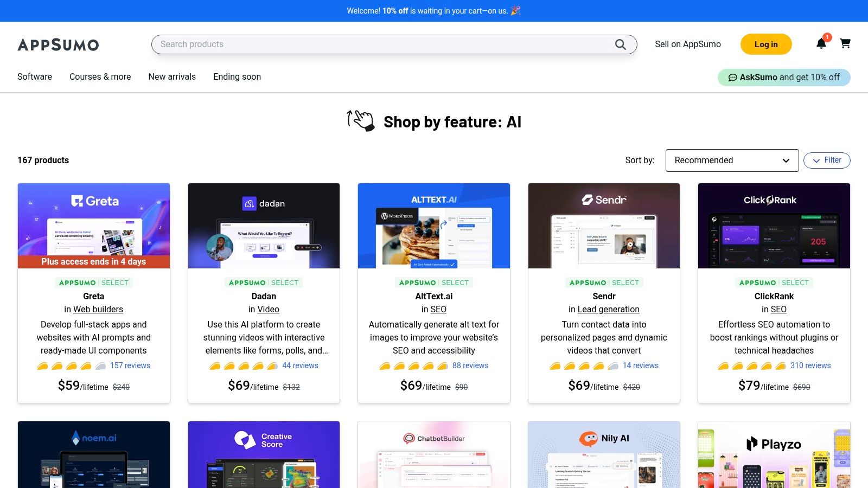Click the AskSumo speech bubble icon
The height and width of the screenshot is (488, 868).
[x=733, y=77]
